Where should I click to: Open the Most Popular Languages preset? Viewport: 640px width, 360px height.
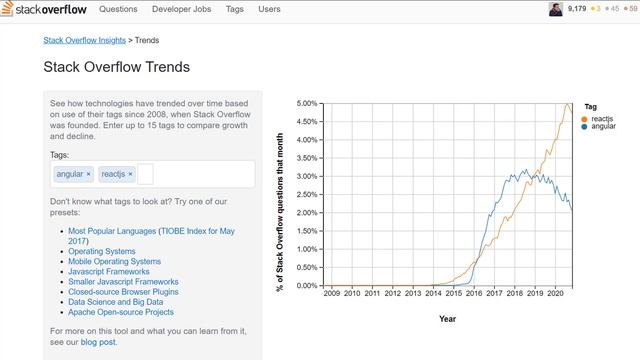tap(112, 231)
